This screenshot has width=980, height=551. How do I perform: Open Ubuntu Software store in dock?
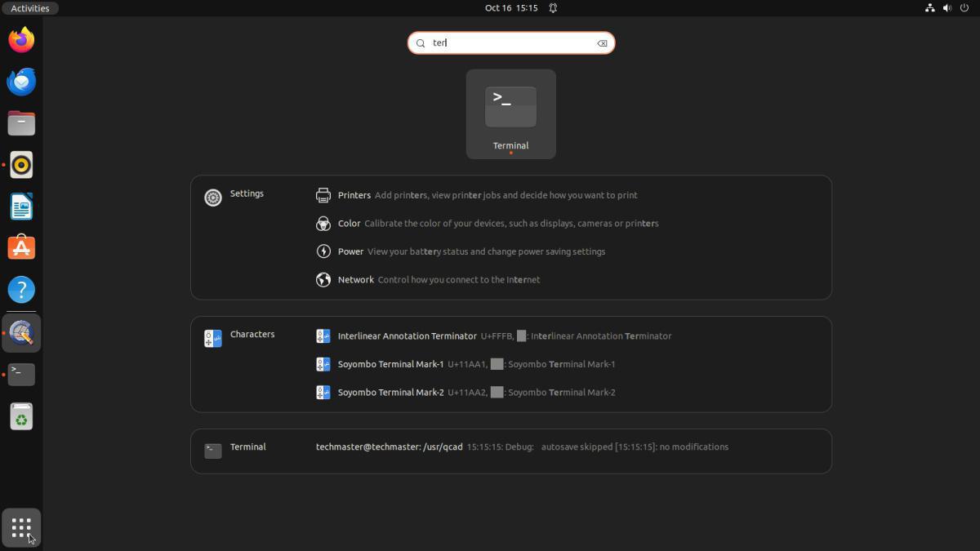[21, 248]
